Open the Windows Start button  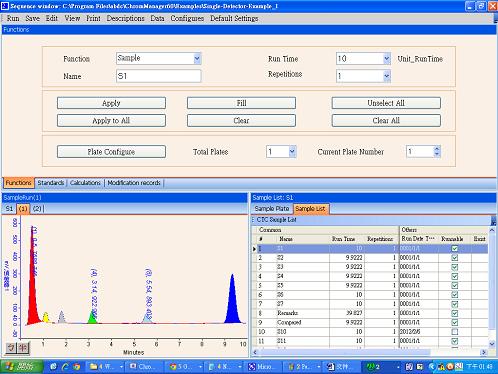[x=22, y=367]
